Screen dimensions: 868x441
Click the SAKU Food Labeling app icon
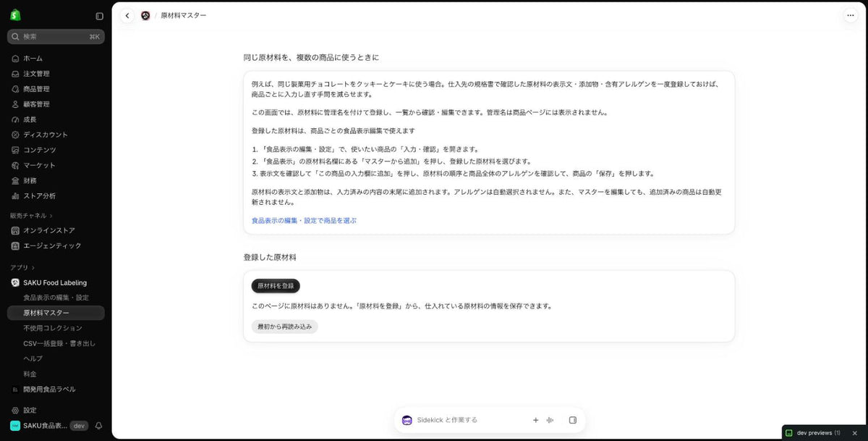[15, 282]
